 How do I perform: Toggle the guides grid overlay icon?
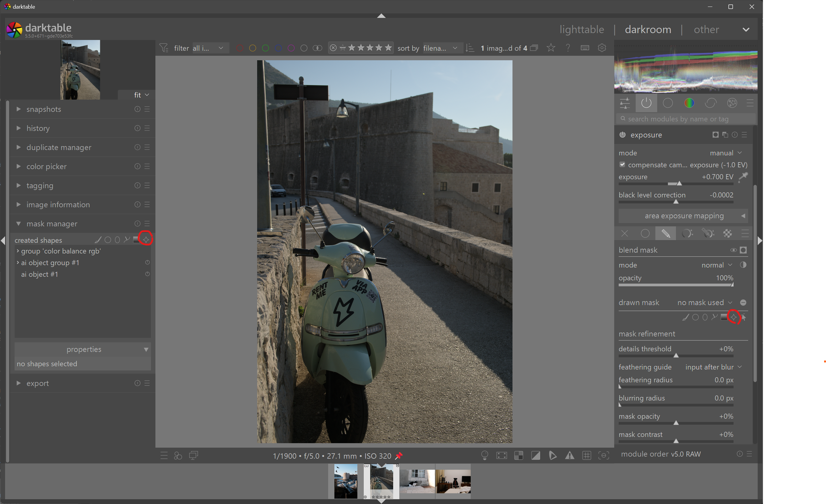point(587,455)
